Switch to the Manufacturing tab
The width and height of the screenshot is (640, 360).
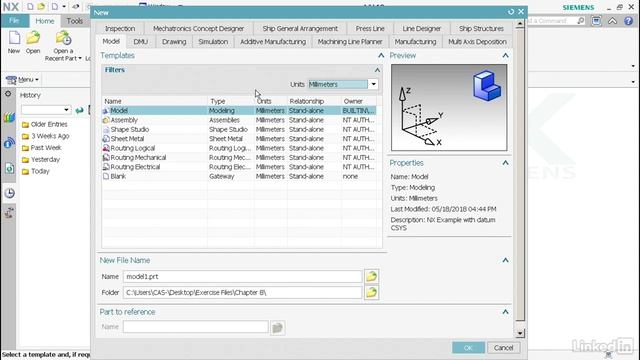coord(415,42)
